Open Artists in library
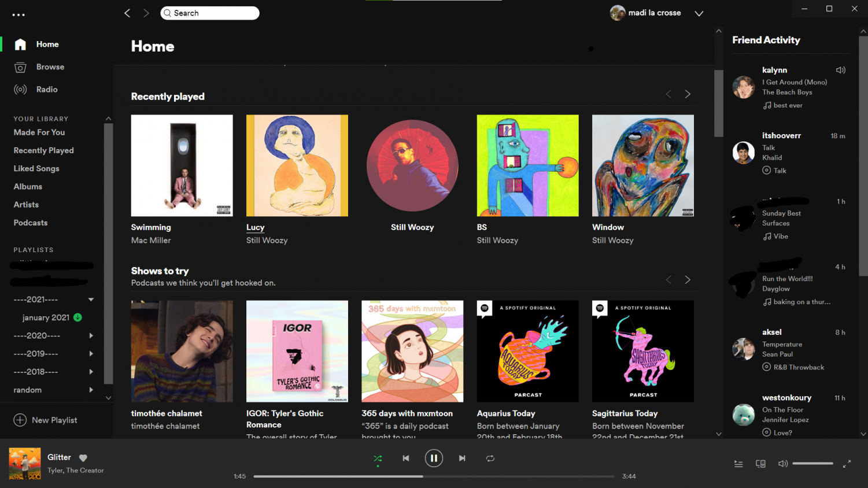The width and height of the screenshot is (868, 488). point(26,205)
